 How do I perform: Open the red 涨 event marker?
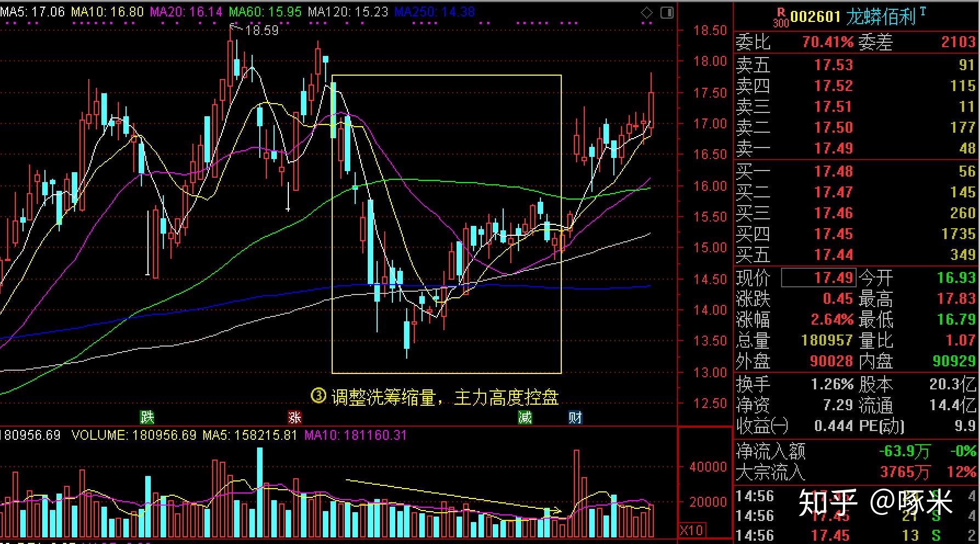(x=295, y=418)
